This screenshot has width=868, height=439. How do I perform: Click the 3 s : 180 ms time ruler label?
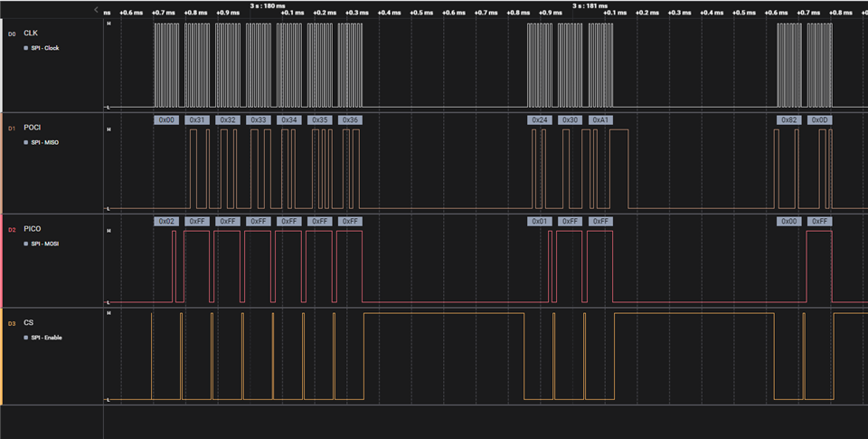[x=268, y=5]
